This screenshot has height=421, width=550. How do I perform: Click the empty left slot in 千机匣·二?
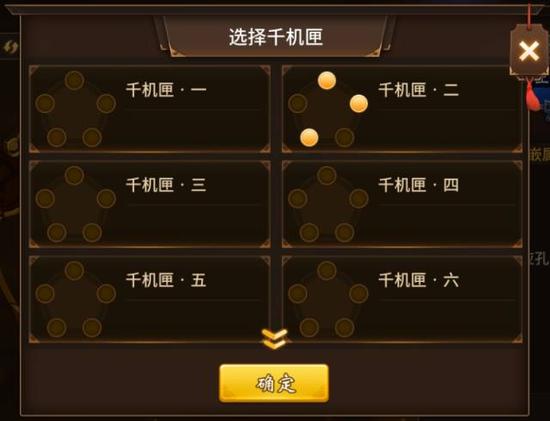click(x=298, y=103)
